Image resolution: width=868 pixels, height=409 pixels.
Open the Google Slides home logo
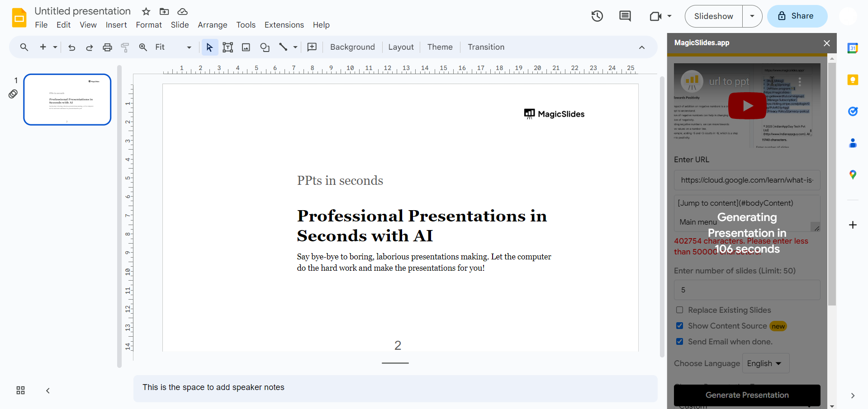pyautogui.click(x=19, y=18)
